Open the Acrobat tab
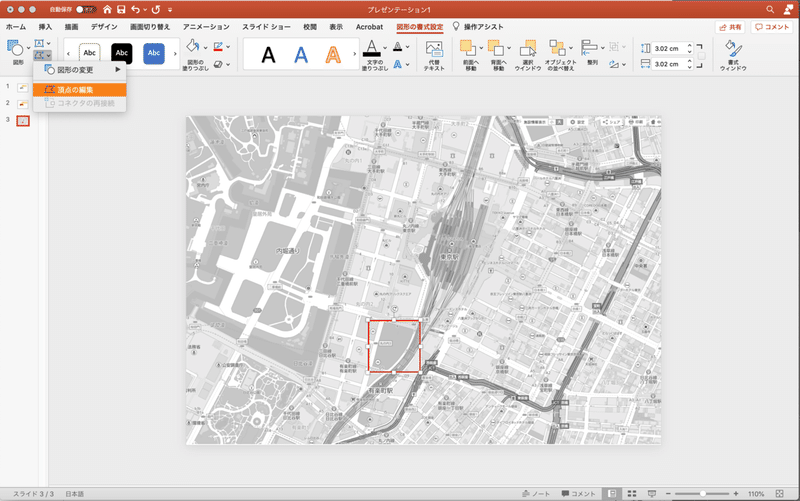The height and width of the screenshot is (501, 800). tap(369, 27)
